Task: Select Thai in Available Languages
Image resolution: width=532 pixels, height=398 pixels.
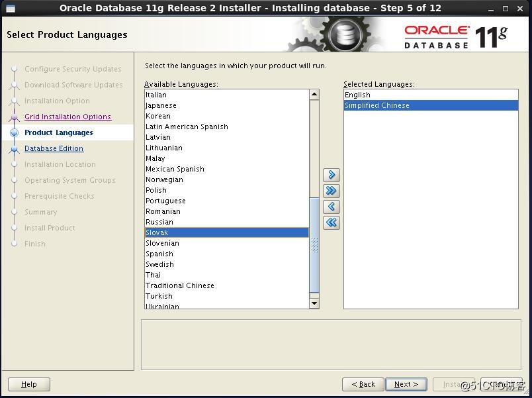Action: [227, 275]
